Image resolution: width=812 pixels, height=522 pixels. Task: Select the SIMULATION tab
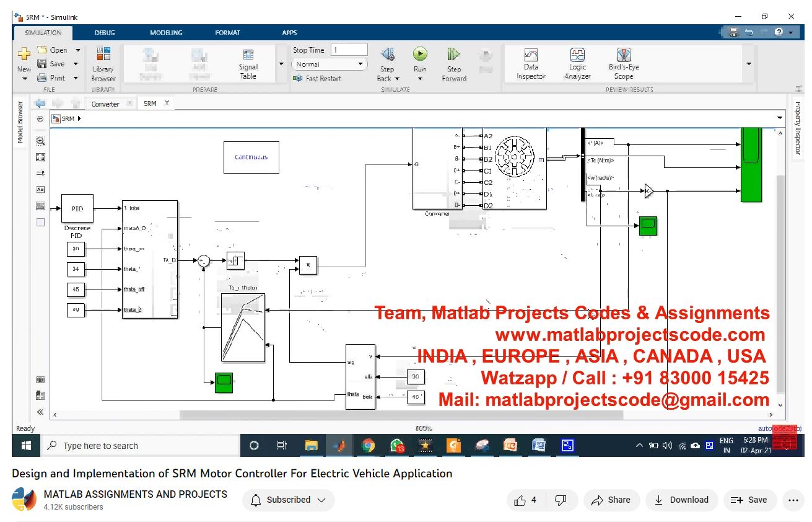43,32
